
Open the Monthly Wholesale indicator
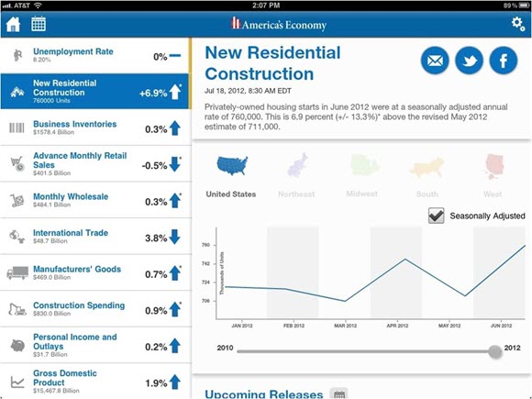tap(95, 200)
